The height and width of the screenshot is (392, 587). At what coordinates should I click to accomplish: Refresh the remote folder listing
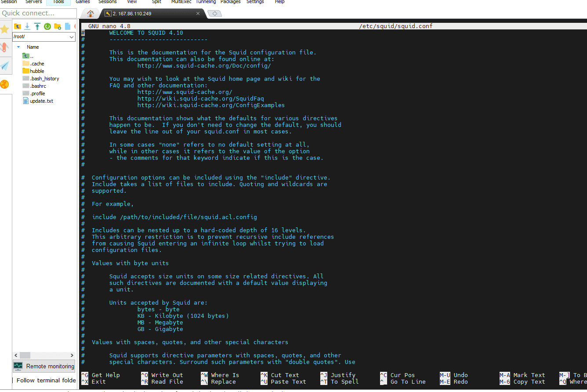point(47,26)
